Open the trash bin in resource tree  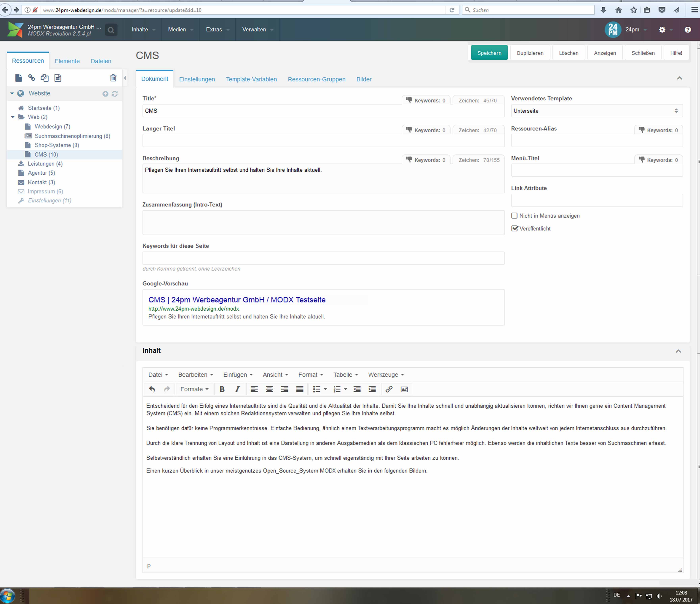(x=113, y=78)
